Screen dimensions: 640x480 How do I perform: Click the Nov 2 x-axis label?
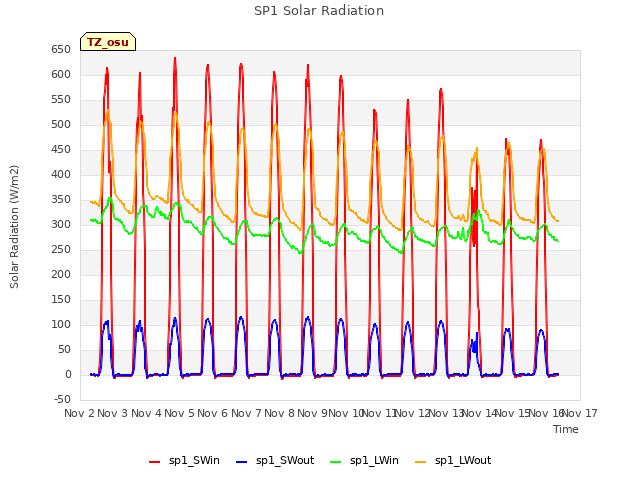[80, 413]
